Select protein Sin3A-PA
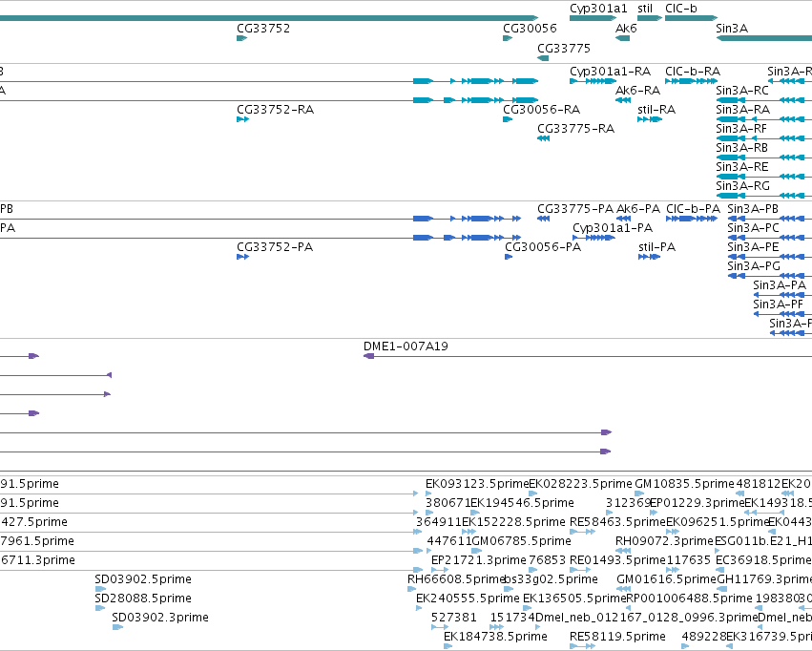The image size is (812, 651). [x=782, y=295]
